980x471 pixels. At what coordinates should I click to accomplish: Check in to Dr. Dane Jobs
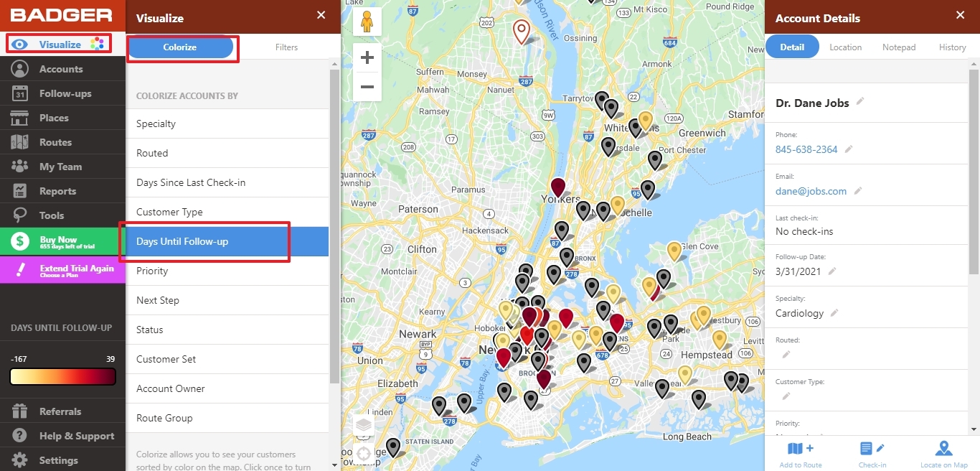pos(872,454)
